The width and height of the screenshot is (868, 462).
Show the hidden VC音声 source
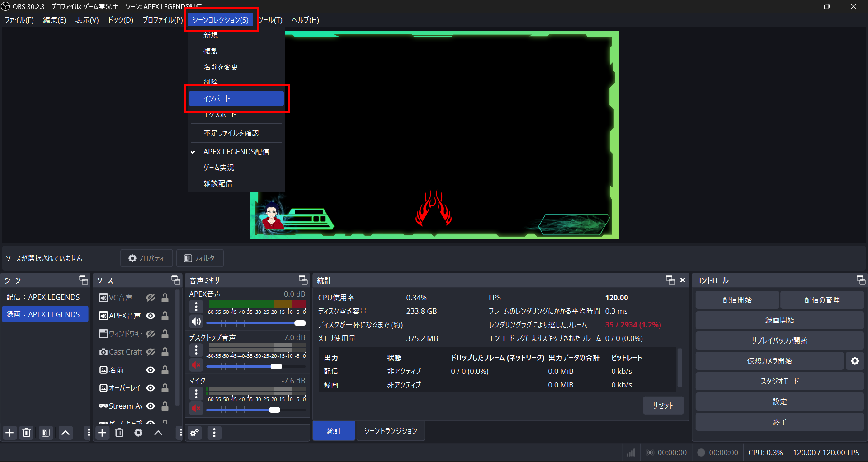click(x=151, y=298)
